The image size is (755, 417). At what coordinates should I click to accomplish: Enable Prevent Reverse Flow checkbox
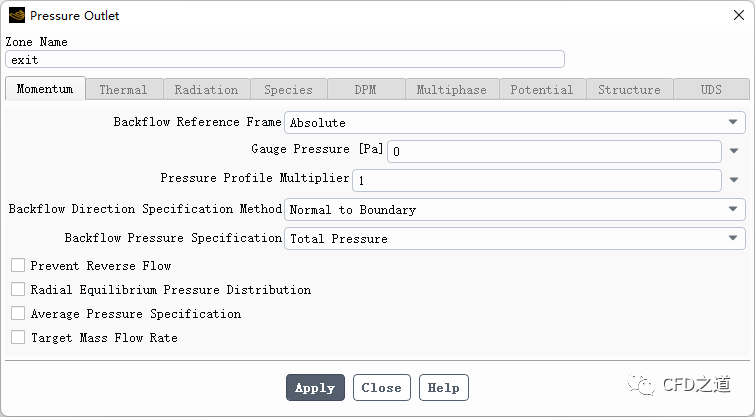pos(18,266)
